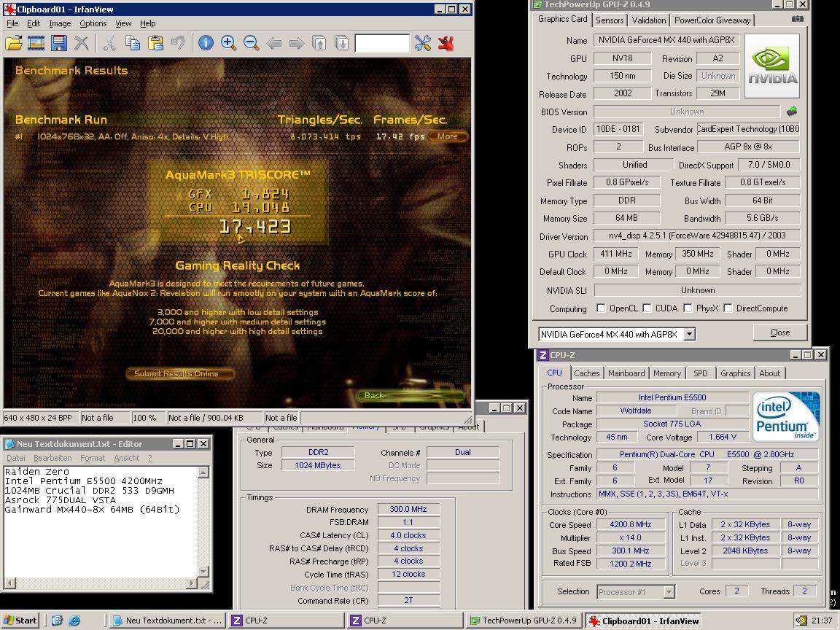Click the slideshow icon in IrfanView toolbar
Screen dimensions: 840x630
(x=36, y=43)
